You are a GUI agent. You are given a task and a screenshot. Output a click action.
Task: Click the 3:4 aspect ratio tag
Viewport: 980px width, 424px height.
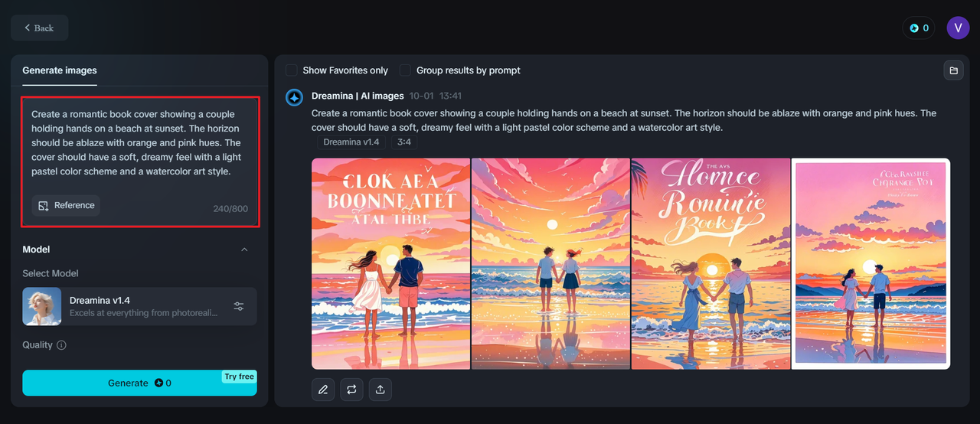coord(403,142)
